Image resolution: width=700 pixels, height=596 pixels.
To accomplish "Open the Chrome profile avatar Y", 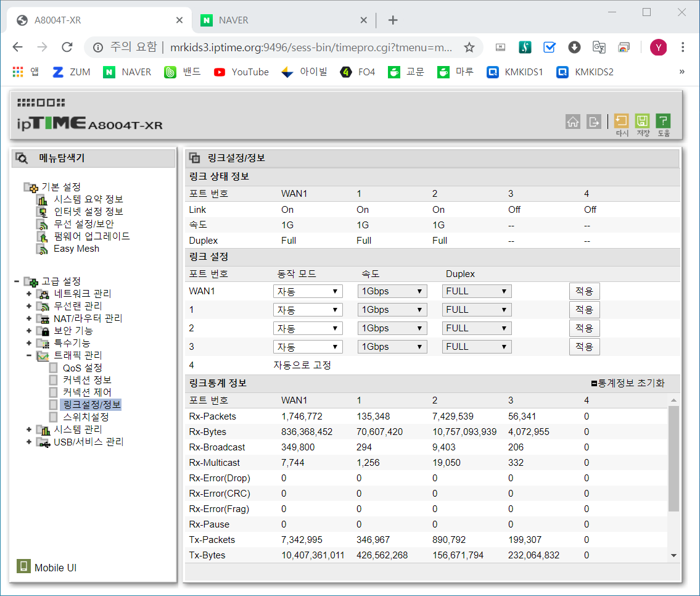I will tap(658, 48).
